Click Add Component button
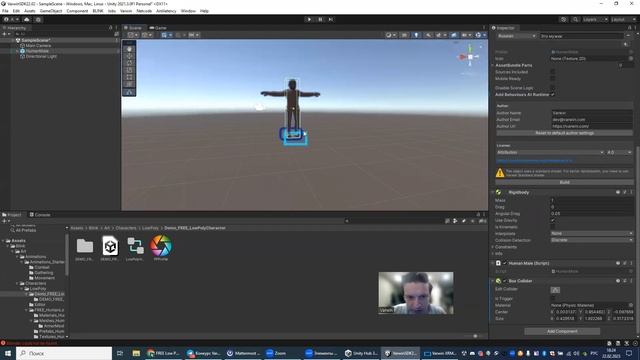The height and width of the screenshot is (360, 640). 562,331
